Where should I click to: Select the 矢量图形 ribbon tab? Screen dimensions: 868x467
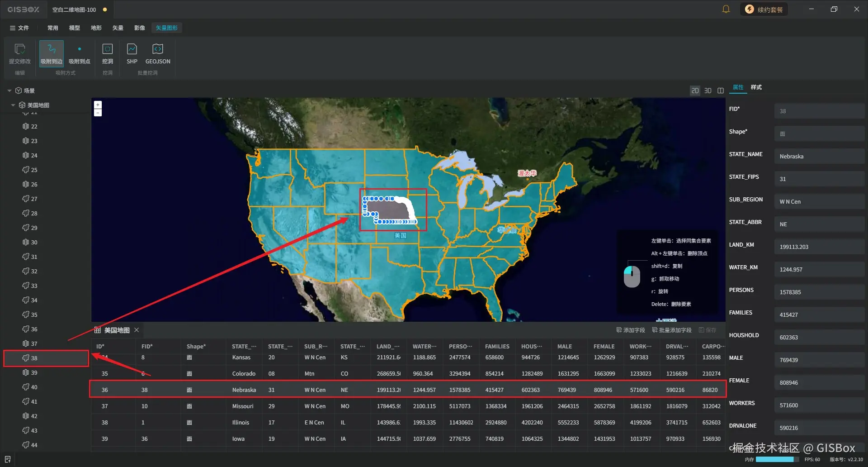167,28
